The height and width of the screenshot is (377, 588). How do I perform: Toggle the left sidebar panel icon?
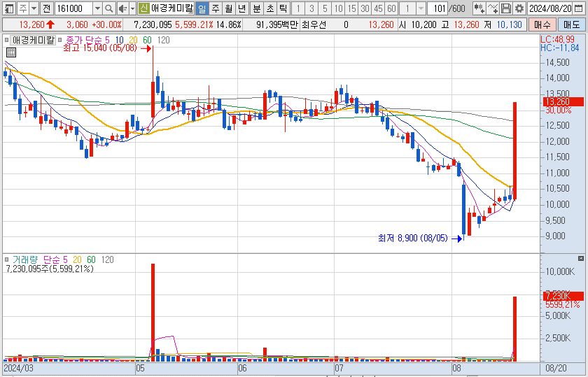pos(9,8)
